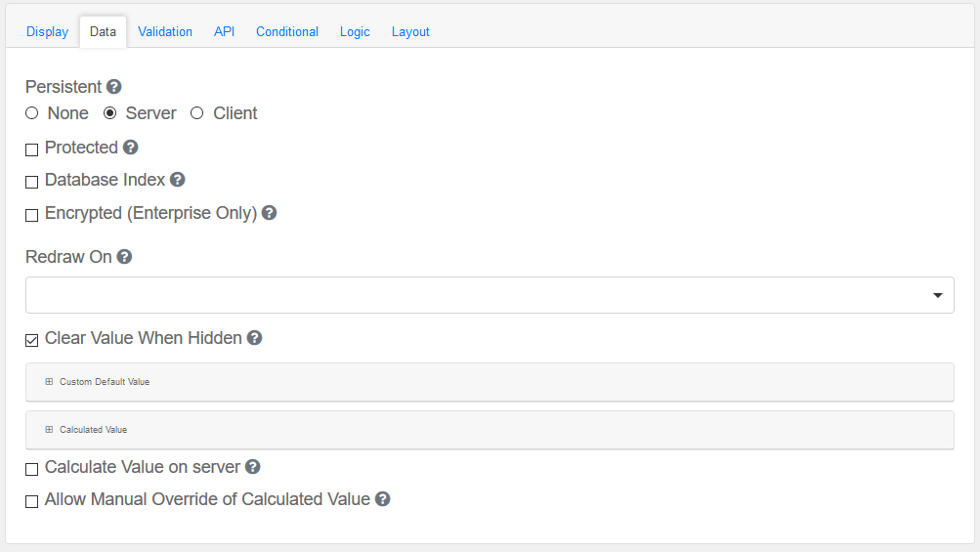Expand the Custom Default Value panel
980x552 pixels.
pos(104,382)
